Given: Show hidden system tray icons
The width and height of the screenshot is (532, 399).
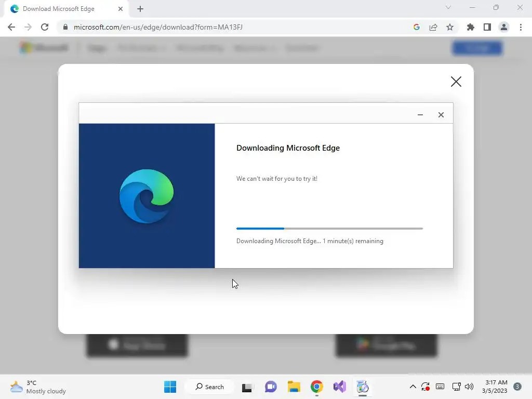Looking at the screenshot, I should 413,387.
